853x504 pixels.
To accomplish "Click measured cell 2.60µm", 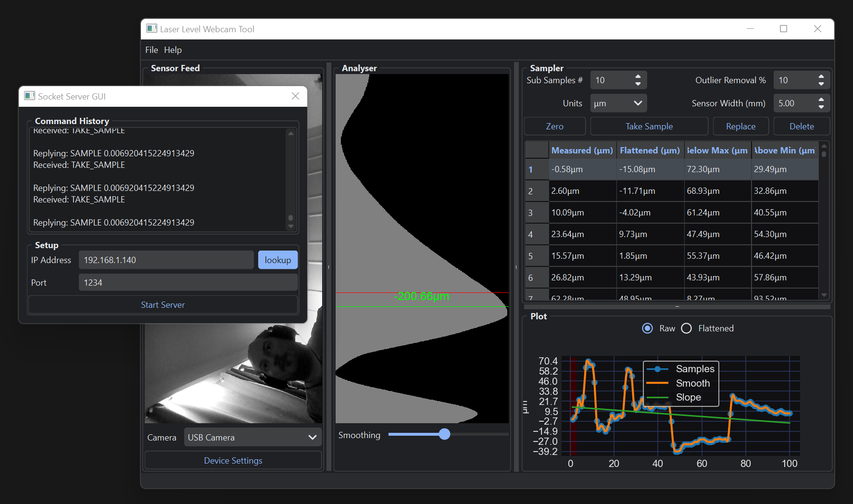I will pyautogui.click(x=583, y=191).
